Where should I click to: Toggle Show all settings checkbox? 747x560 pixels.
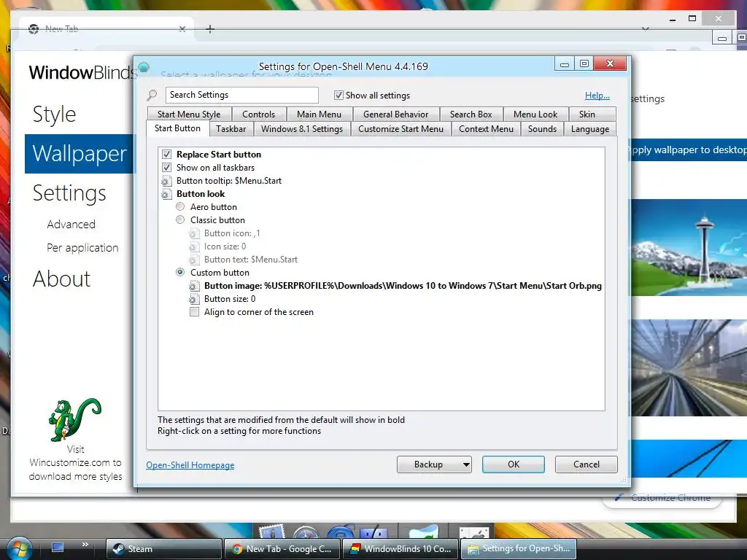338,96
